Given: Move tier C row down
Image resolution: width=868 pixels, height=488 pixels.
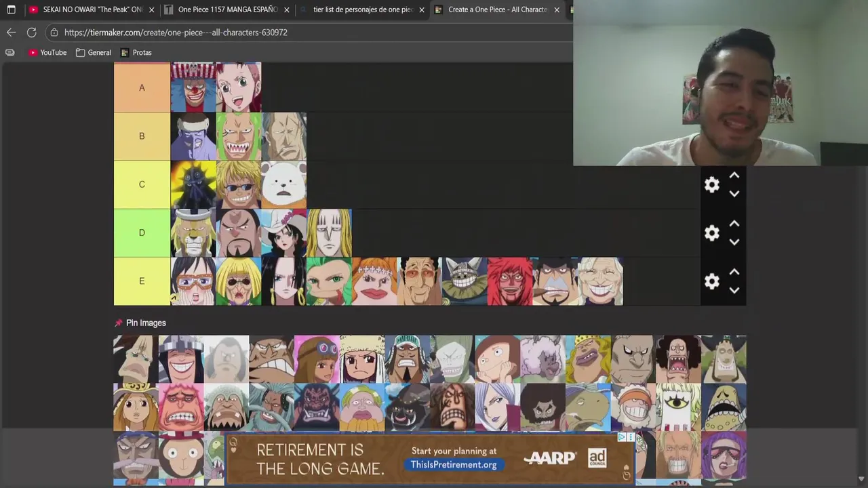Looking at the screenshot, I should tap(734, 193).
